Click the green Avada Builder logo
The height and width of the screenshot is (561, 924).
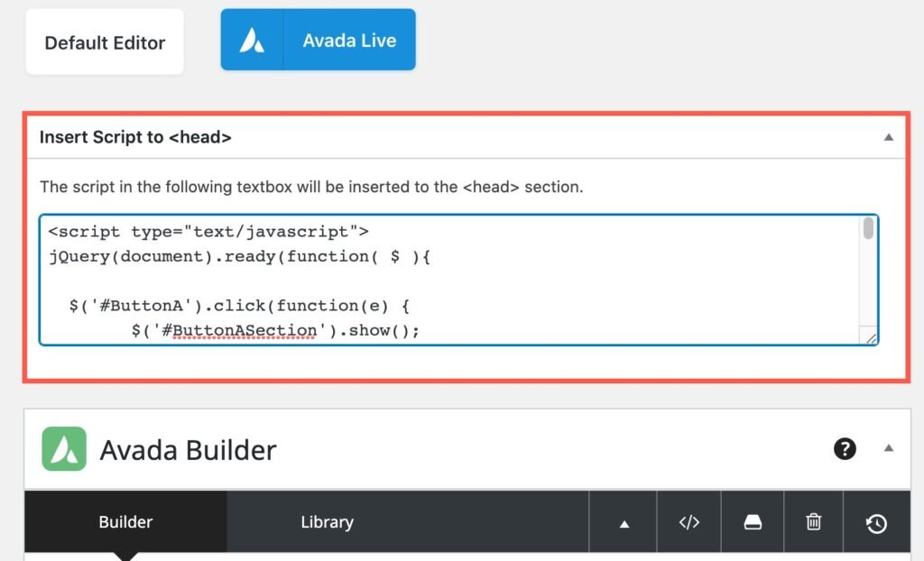64,449
